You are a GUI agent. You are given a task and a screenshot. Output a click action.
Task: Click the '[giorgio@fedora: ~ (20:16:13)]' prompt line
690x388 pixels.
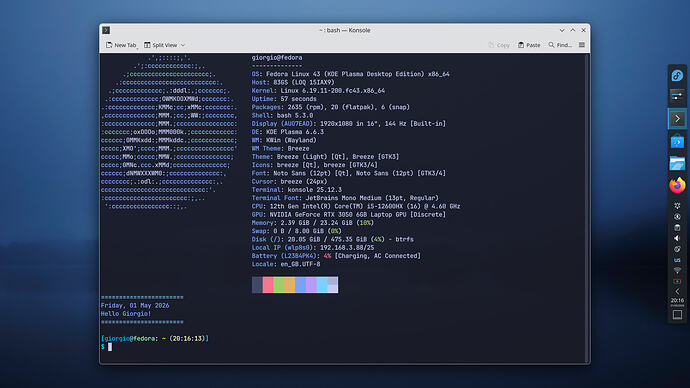[155, 338]
